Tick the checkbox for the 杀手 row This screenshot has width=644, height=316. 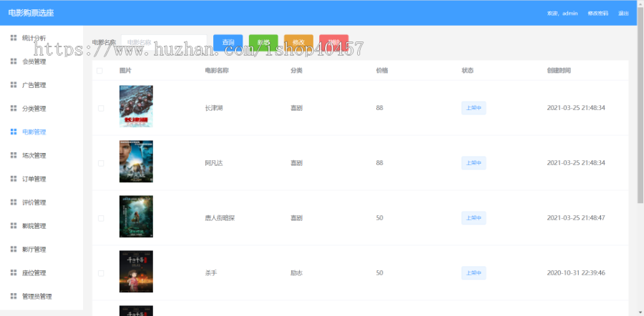click(101, 273)
